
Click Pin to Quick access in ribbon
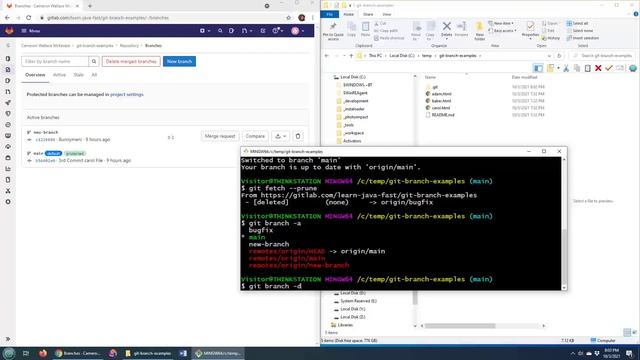point(333,31)
